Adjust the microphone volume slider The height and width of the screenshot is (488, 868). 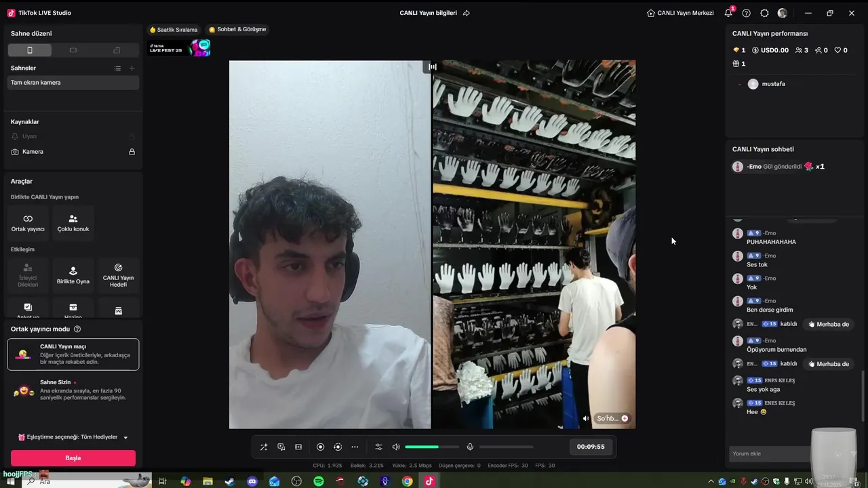click(506, 447)
